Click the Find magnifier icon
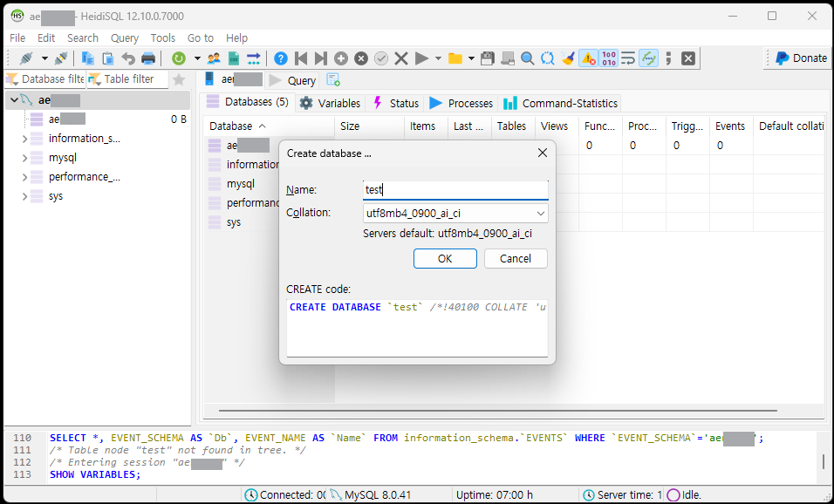 tap(528, 58)
